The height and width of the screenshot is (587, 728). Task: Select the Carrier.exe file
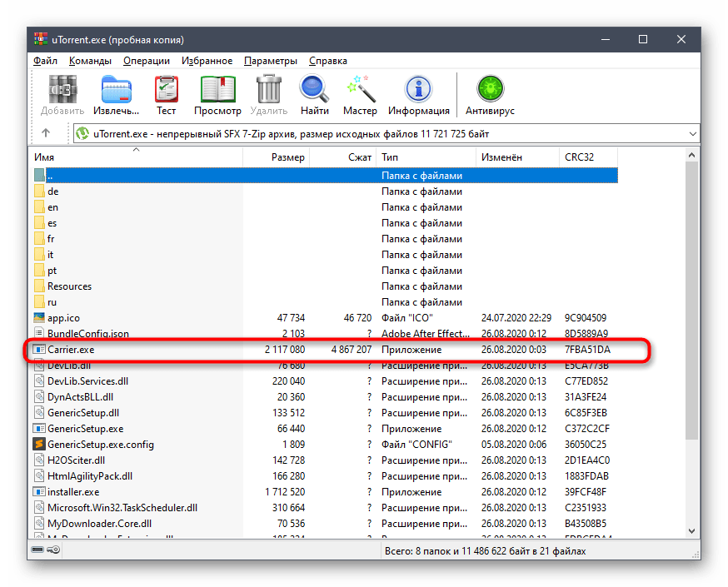click(x=71, y=350)
